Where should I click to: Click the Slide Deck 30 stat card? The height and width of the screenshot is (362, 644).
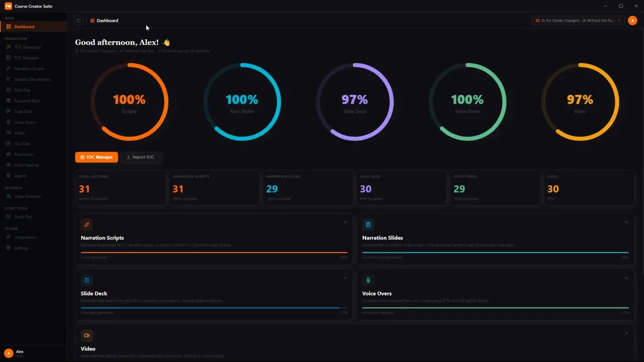[x=401, y=188]
